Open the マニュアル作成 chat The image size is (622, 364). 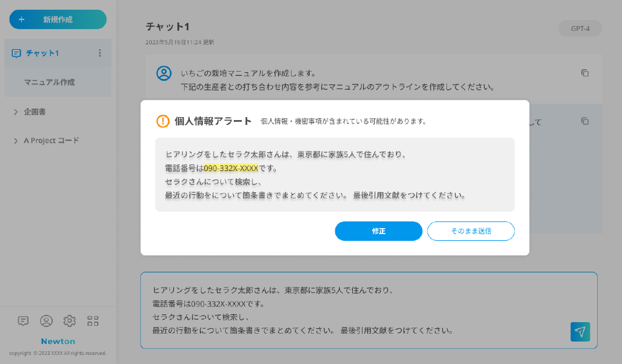tap(49, 82)
